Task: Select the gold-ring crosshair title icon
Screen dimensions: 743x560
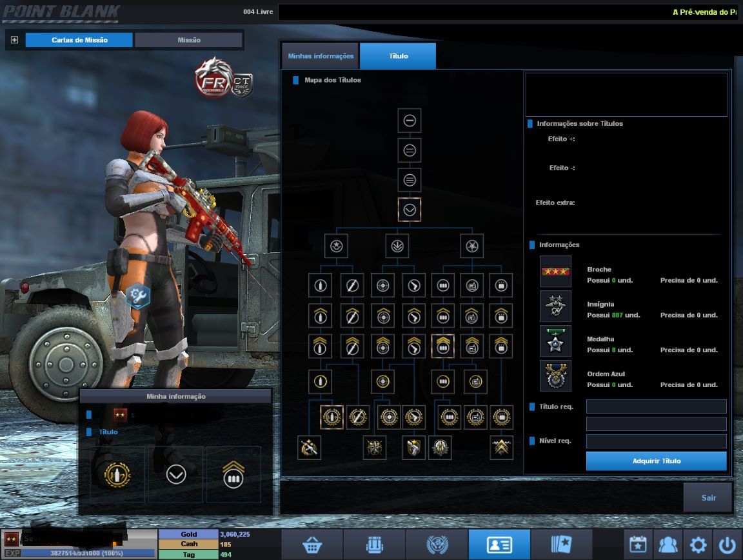Action: (x=382, y=381)
